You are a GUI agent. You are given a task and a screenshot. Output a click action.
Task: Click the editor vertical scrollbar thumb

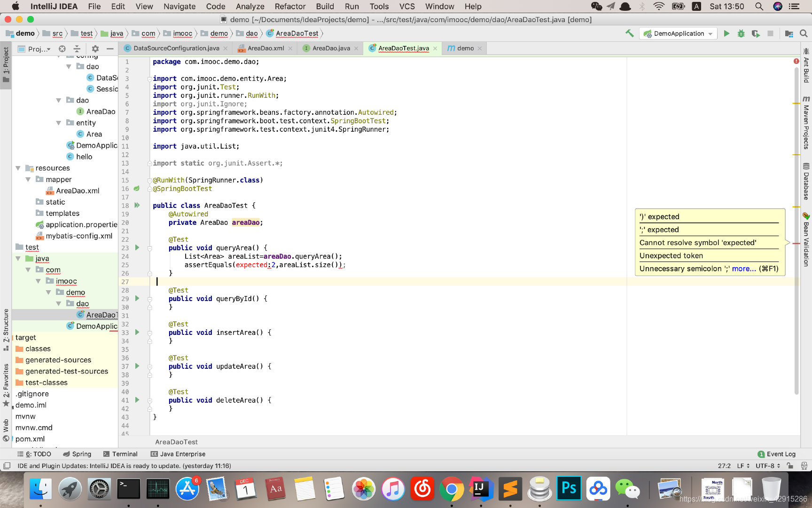tap(796, 230)
